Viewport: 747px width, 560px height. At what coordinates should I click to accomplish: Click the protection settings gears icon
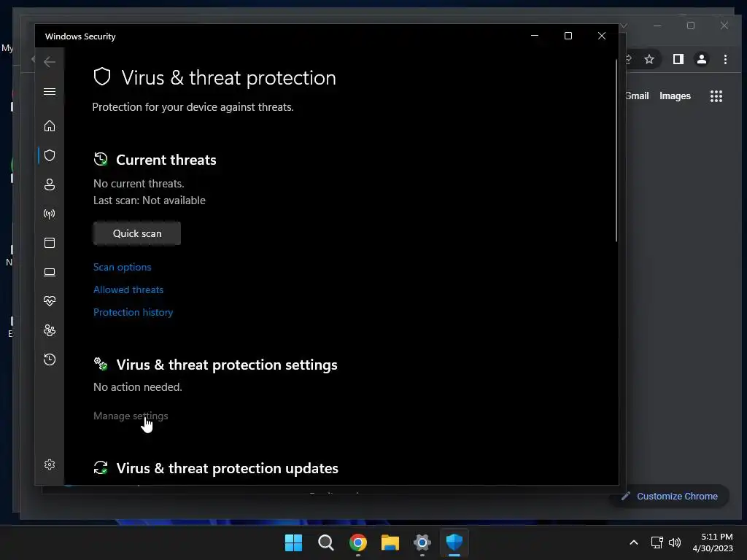click(x=101, y=365)
